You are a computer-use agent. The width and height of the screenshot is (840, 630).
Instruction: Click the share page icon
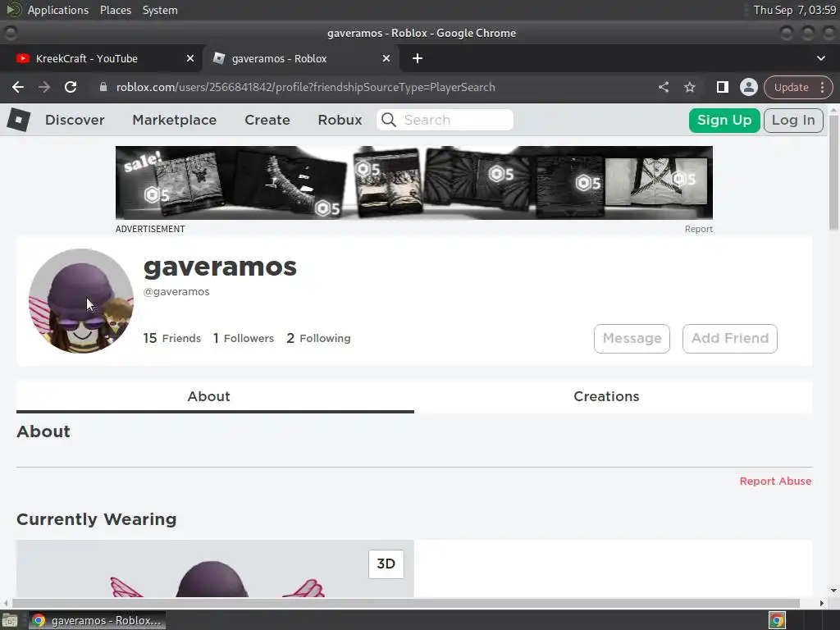[x=664, y=87]
